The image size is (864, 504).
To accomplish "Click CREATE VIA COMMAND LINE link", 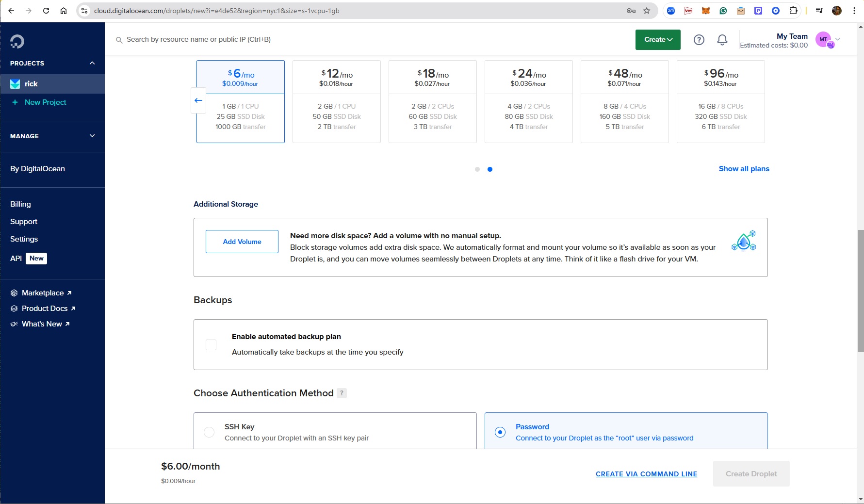I will (646, 474).
